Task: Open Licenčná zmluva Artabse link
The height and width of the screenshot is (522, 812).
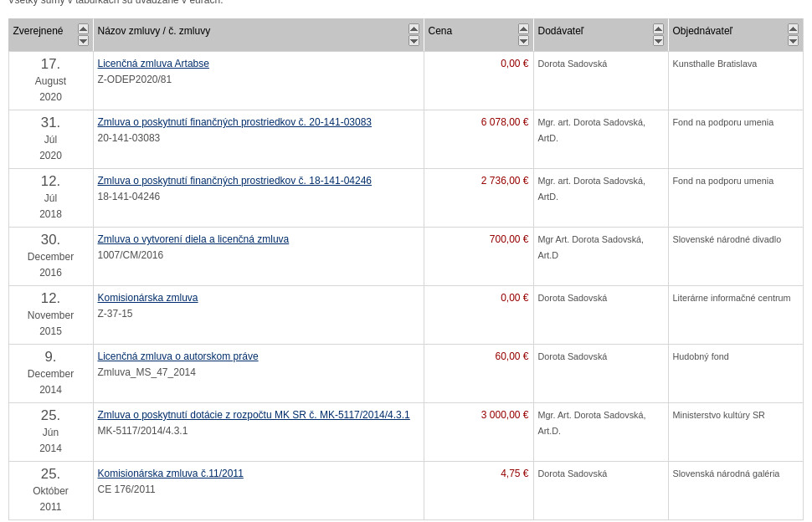Action: (153, 64)
